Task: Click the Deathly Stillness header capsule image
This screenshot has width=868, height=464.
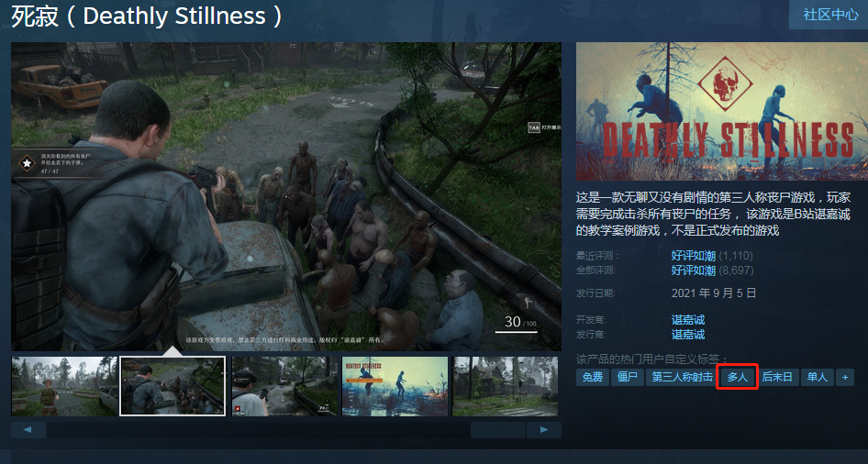Action: coord(722,111)
